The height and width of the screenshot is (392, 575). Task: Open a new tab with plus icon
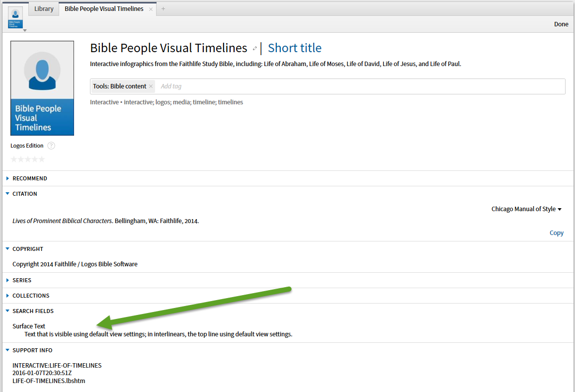pos(163,9)
